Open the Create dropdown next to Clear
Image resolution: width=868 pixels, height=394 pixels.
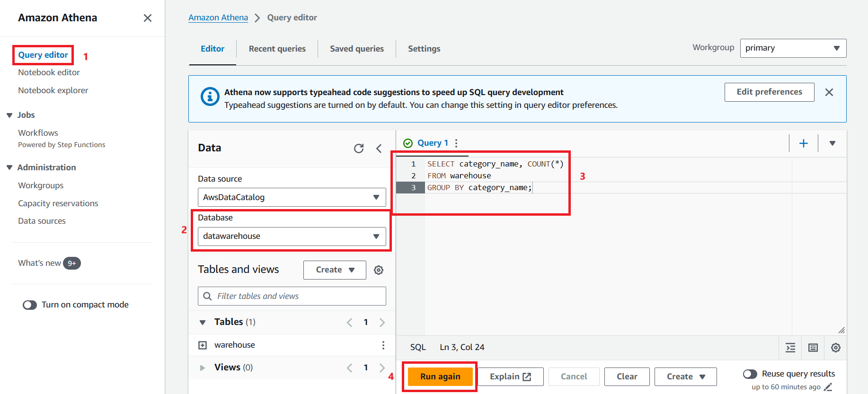(686, 376)
